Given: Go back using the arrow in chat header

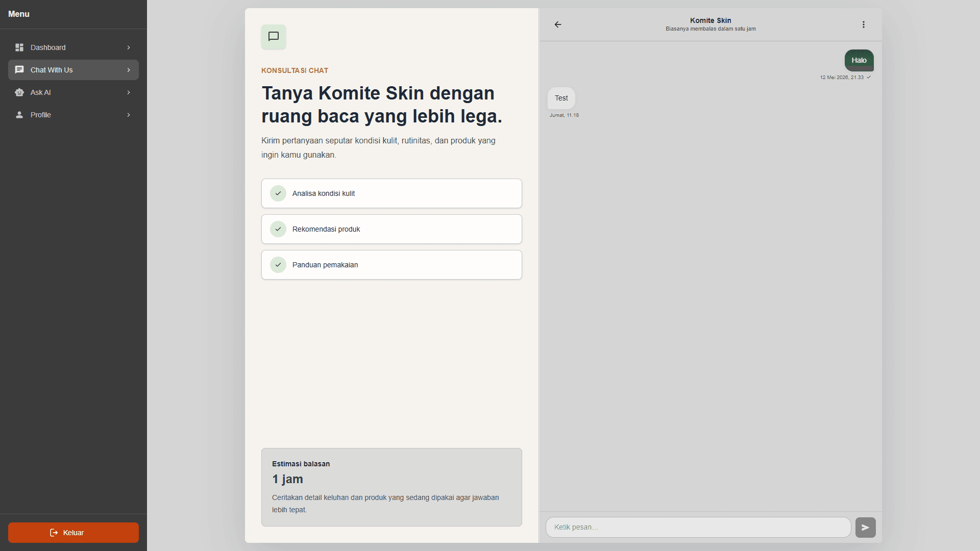Looking at the screenshot, I should point(558,24).
